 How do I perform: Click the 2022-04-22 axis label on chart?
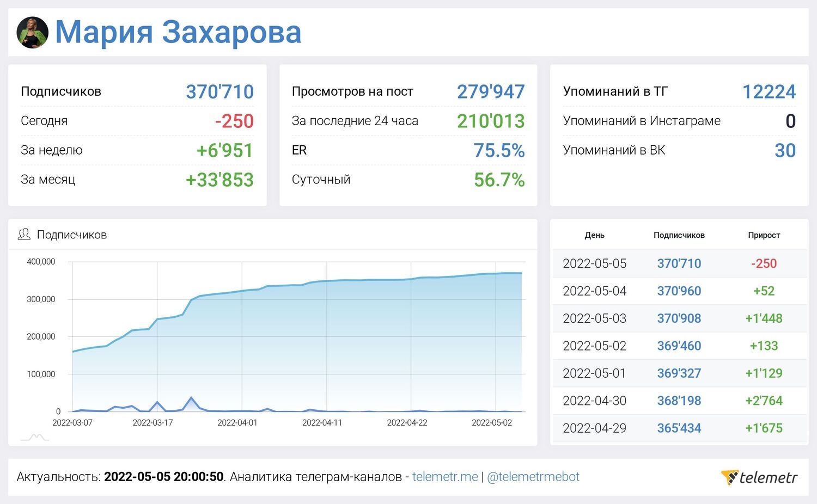pyautogui.click(x=407, y=423)
